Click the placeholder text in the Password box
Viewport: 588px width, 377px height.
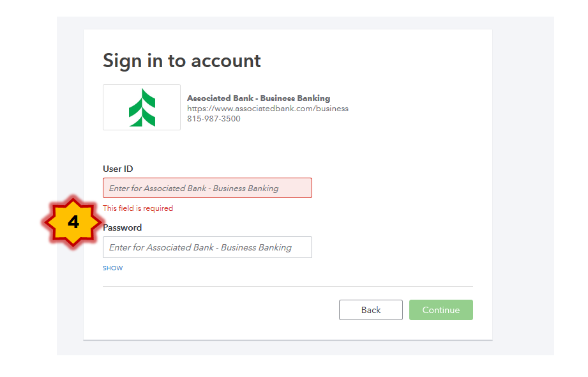(200, 247)
